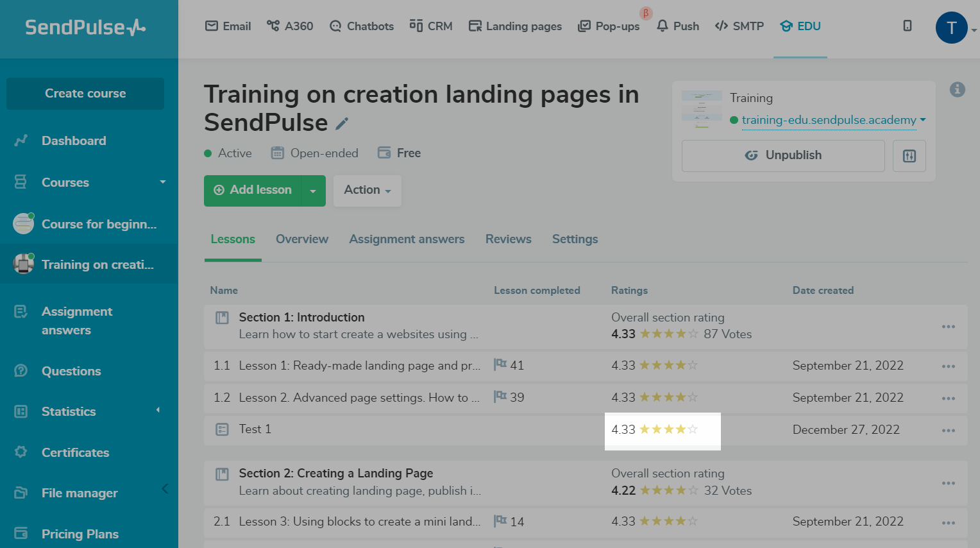Click the Create course button

[x=85, y=94]
